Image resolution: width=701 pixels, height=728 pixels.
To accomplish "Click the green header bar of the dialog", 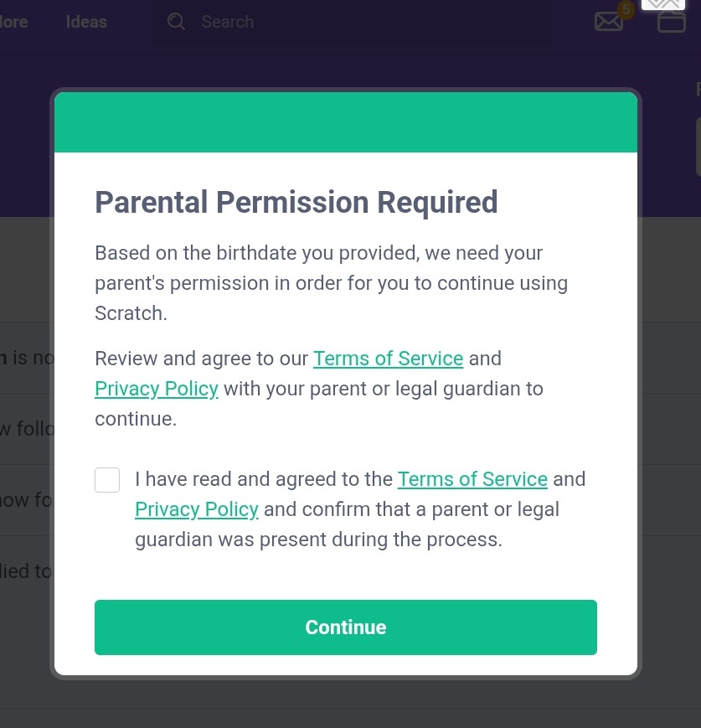I will click(346, 122).
